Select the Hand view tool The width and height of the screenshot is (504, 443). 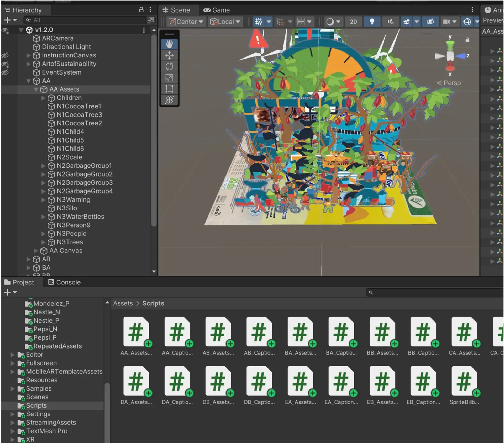tap(169, 44)
